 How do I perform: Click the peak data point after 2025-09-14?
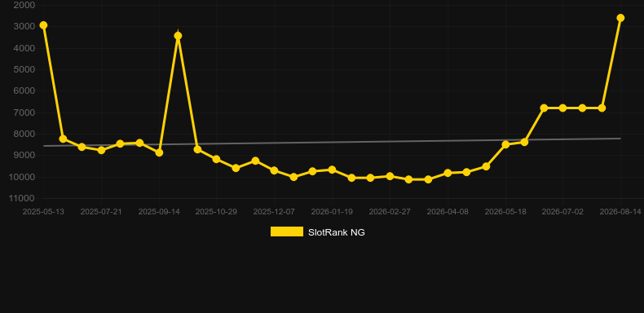(178, 36)
